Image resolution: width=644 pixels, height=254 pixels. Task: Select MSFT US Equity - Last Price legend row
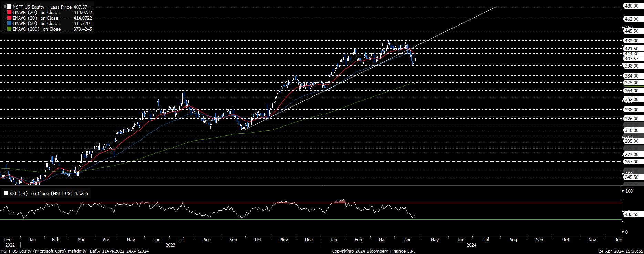click(48, 7)
